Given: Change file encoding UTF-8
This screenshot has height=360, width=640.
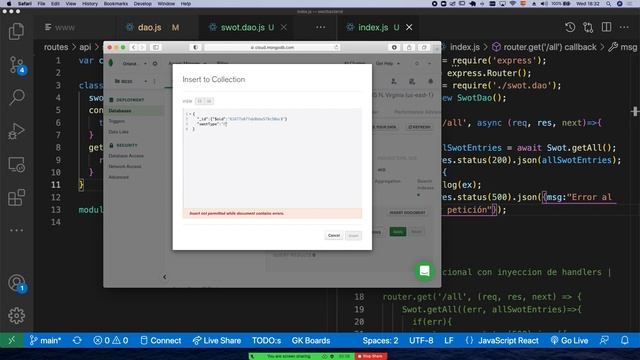Looking at the screenshot, I should click(x=421, y=340).
